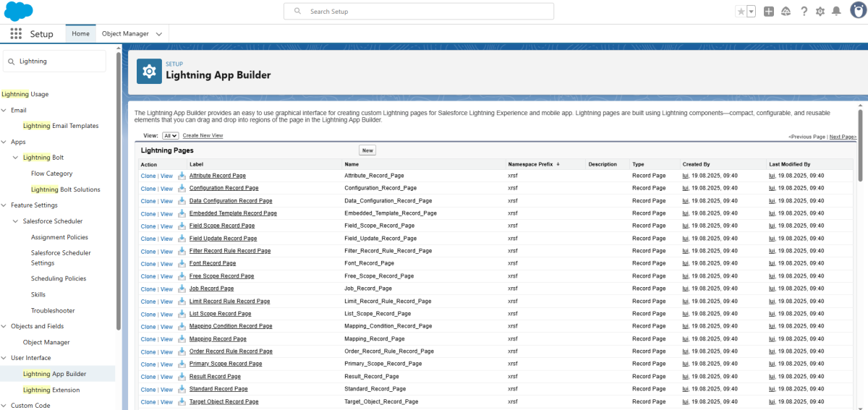Collapse the Feature Settings section
The image size is (868, 410).
(4, 205)
